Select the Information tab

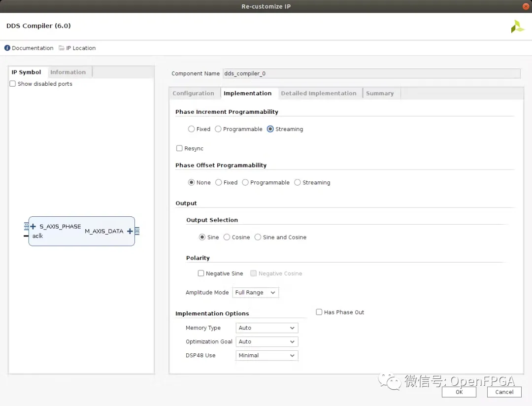point(68,72)
